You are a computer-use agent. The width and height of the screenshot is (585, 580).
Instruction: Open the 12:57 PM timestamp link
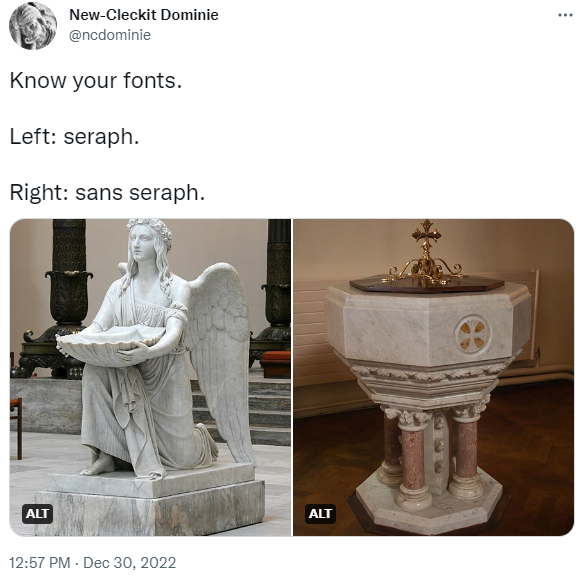click(x=40, y=563)
